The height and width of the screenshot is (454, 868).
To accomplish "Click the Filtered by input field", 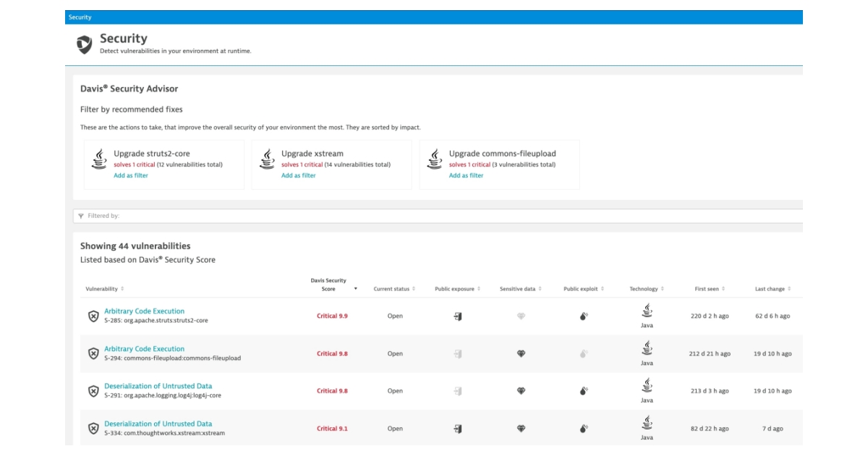I will point(438,216).
